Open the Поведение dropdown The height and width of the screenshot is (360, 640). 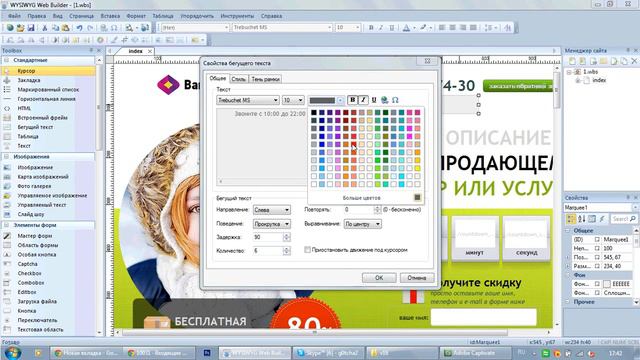[x=287, y=224]
